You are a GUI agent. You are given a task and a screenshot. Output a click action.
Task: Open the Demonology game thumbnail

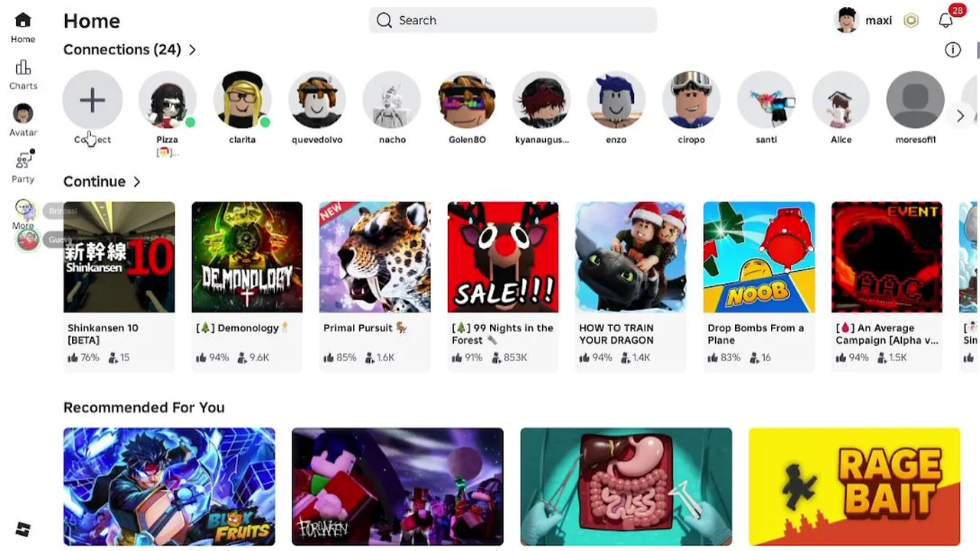[x=247, y=257]
